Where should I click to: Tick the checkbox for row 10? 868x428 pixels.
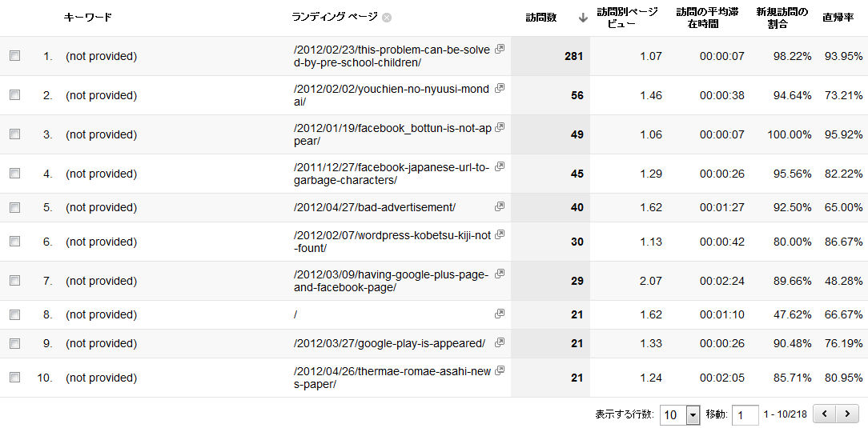point(14,378)
